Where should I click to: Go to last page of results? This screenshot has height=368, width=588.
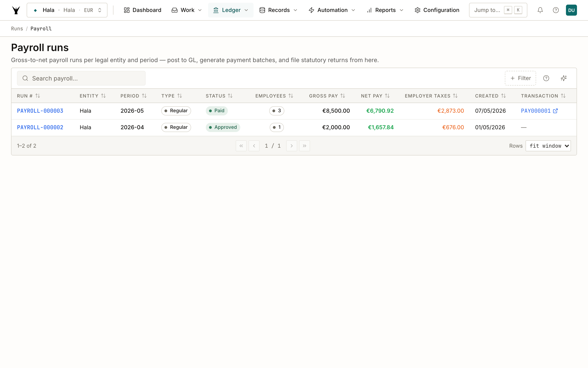tap(304, 146)
